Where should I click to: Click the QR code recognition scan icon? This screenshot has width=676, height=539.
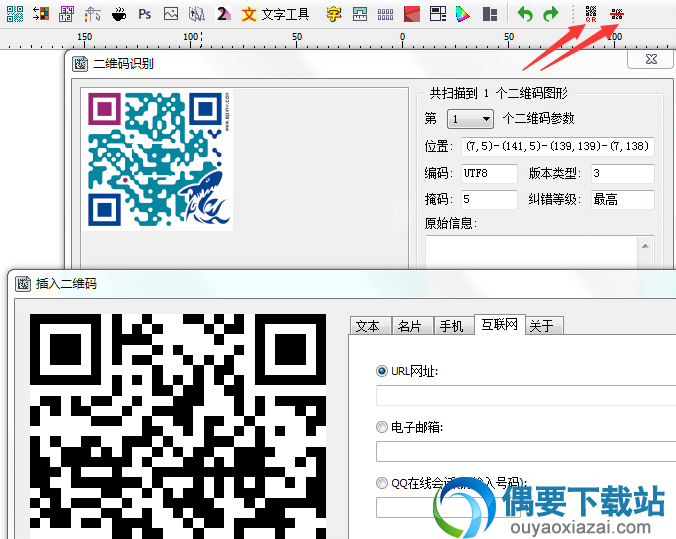pos(617,14)
